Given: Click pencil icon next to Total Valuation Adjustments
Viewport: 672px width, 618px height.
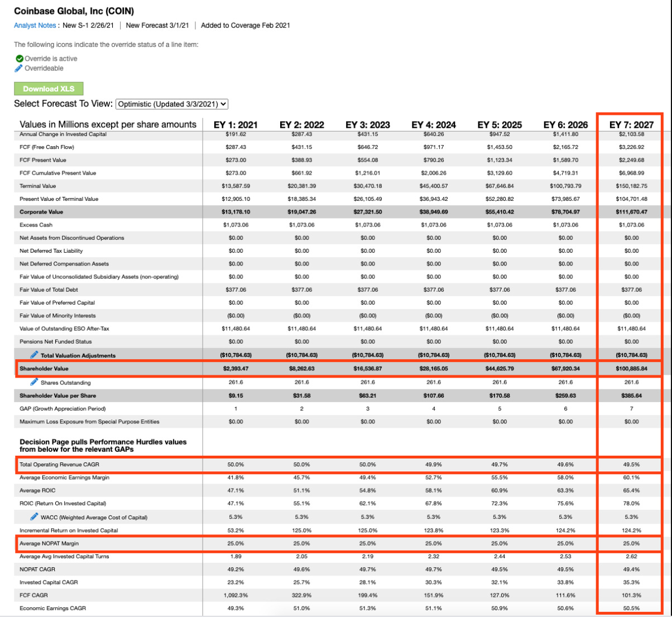Looking at the screenshot, I should coord(34,355).
